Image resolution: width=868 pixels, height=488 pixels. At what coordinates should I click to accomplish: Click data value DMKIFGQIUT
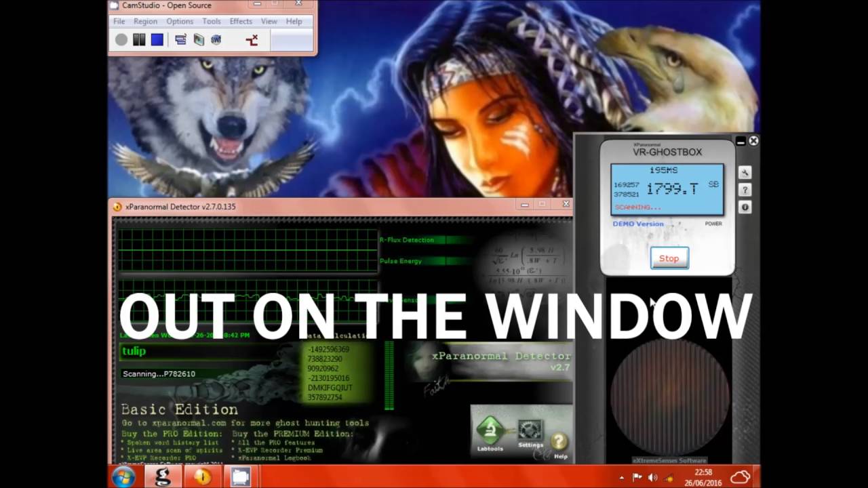(330, 388)
